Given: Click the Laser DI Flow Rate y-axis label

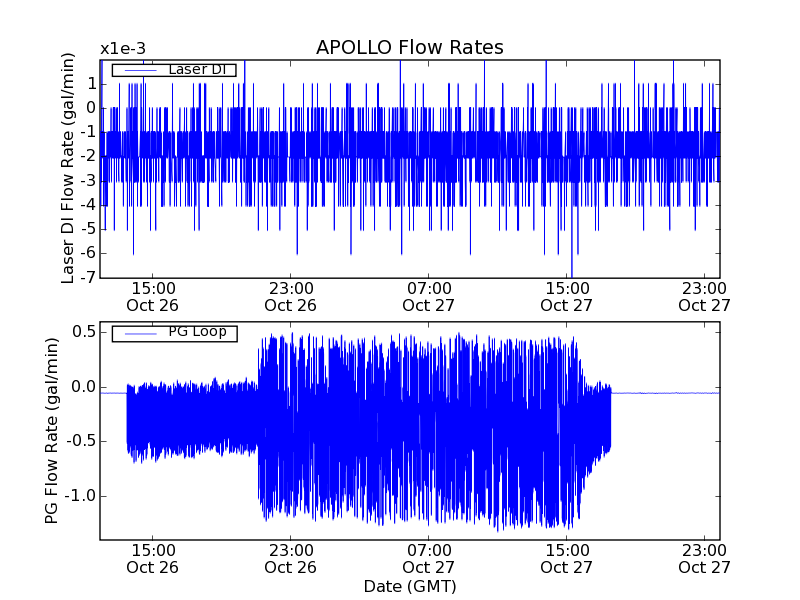Looking at the screenshot, I should [69, 169].
